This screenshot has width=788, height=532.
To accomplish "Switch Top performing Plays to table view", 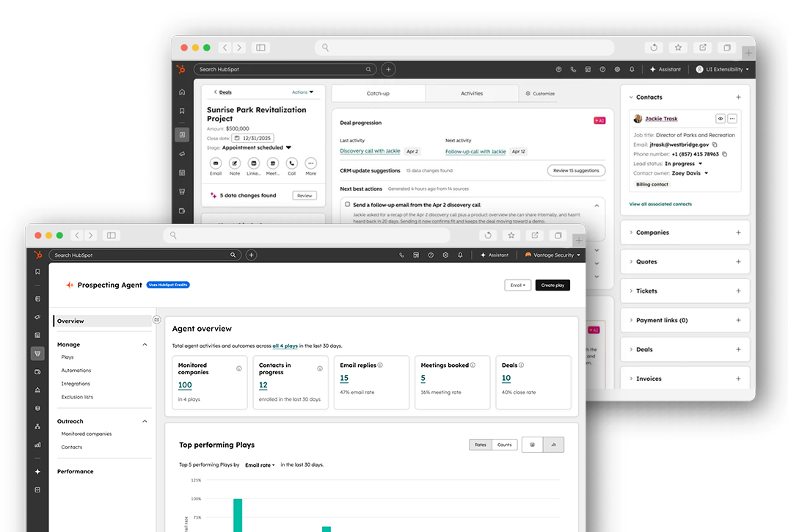I will coord(533,445).
